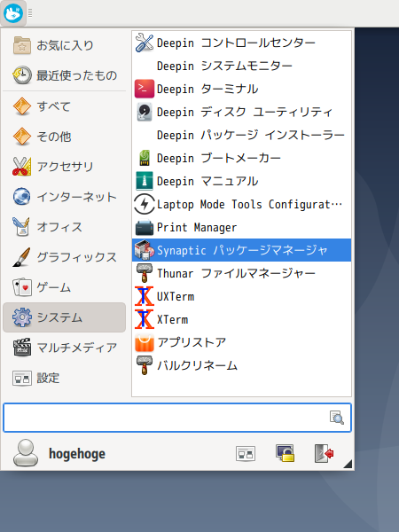Click the Print Manager printer icon
The width and height of the screenshot is (399, 532).
(x=145, y=227)
